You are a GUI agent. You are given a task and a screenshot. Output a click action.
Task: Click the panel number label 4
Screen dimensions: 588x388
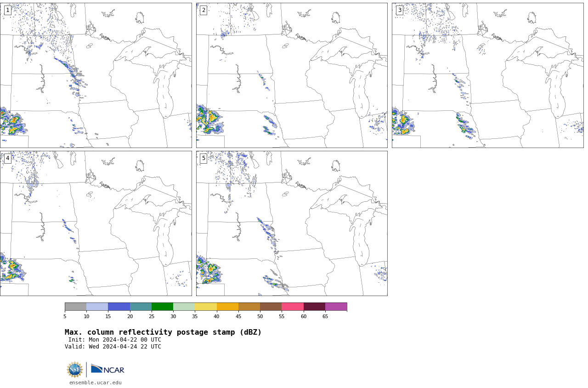pyautogui.click(x=7, y=158)
